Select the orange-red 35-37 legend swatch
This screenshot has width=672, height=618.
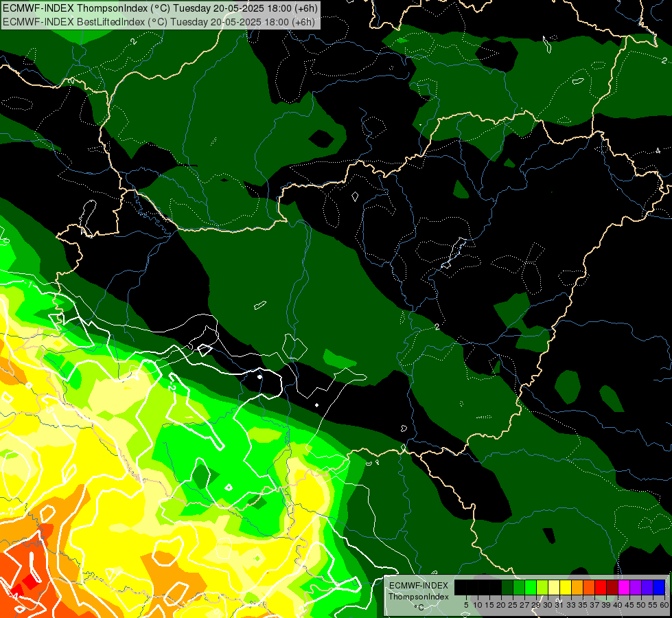(589, 587)
